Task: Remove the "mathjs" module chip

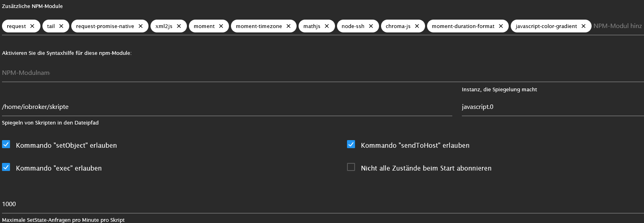Action: coord(327,26)
